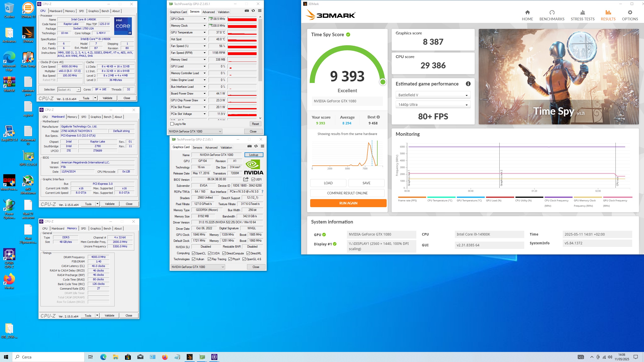This screenshot has width=644, height=362.
Task: Click the info icon beside Estimated game performance
Action: tap(468, 84)
